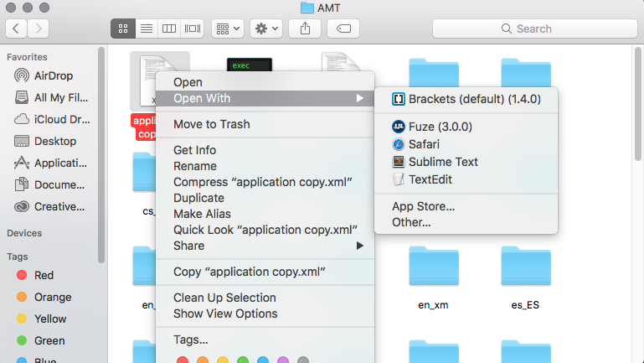Go to Desktop in sidebar
Image resolution: width=644 pixels, height=363 pixels.
45,141
